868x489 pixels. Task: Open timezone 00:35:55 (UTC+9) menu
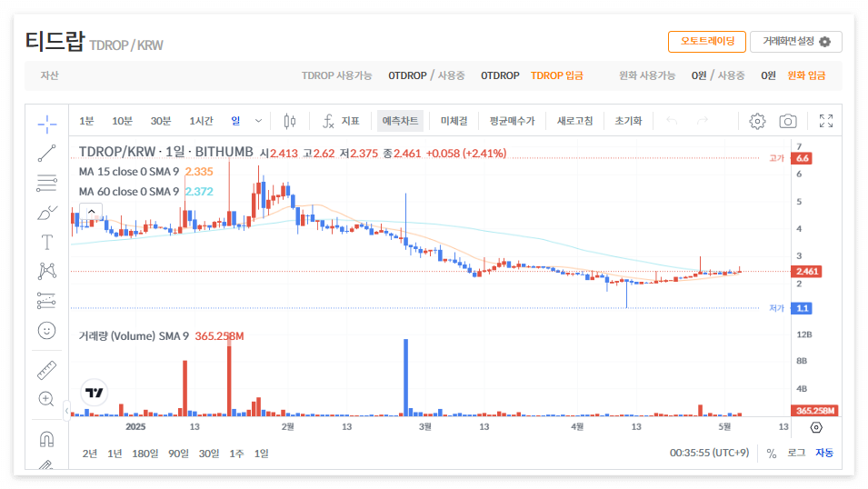click(709, 453)
